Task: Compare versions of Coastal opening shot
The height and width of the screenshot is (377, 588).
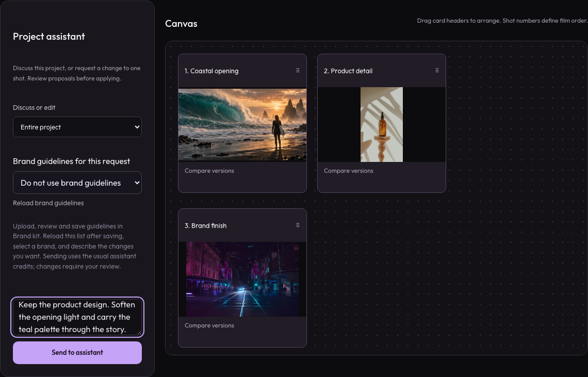Action: (209, 171)
